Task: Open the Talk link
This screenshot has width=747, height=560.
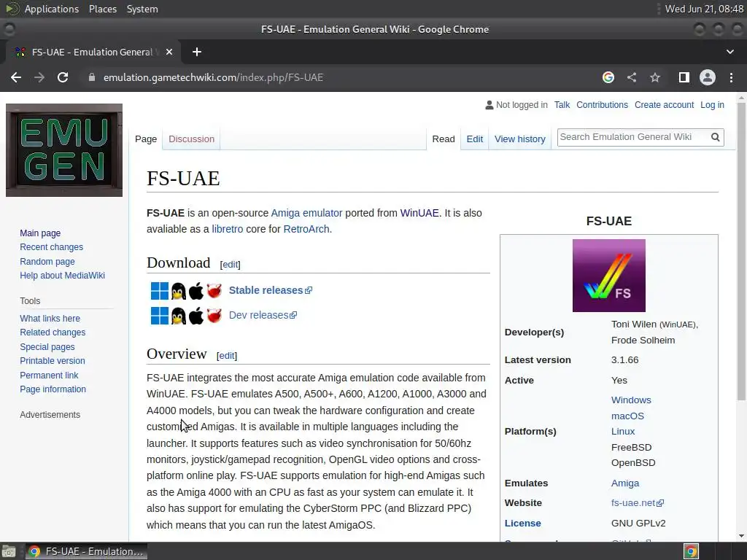Action: (x=562, y=105)
